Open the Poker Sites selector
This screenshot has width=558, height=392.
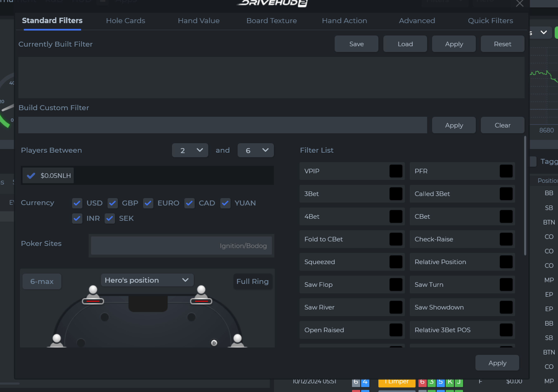tap(181, 246)
